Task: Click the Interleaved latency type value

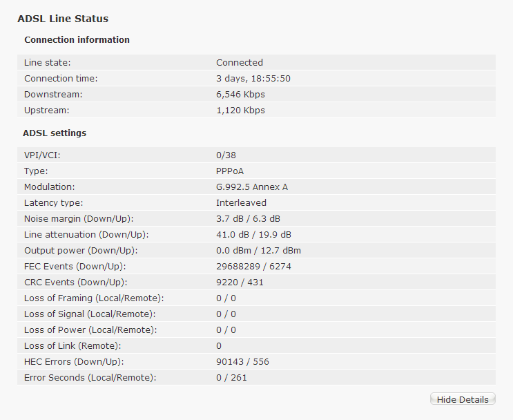Action: 241,203
